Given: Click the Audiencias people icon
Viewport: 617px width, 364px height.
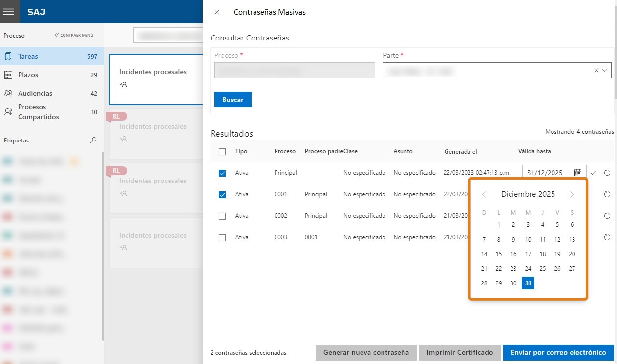Looking at the screenshot, I should (x=8, y=93).
